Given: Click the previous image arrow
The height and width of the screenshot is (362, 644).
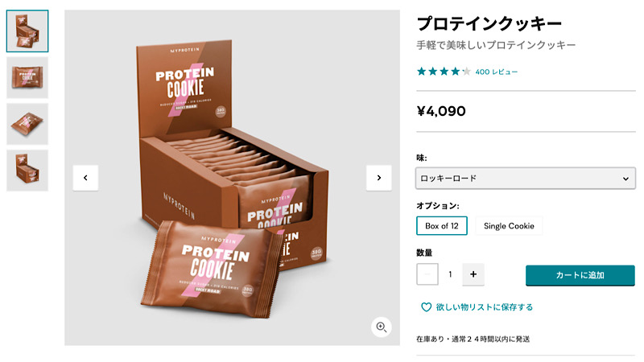Looking at the screenshot, I should pyautogui.click(x=85, y=178).
